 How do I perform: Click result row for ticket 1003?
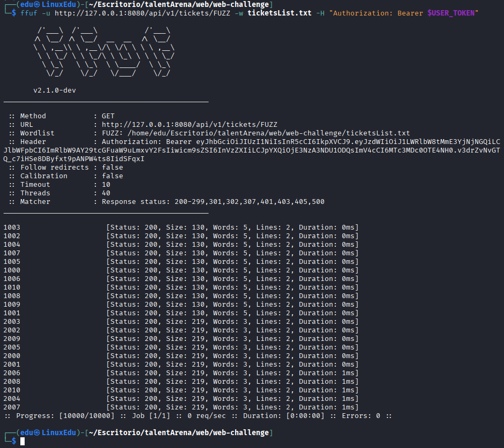click(181, 227)
